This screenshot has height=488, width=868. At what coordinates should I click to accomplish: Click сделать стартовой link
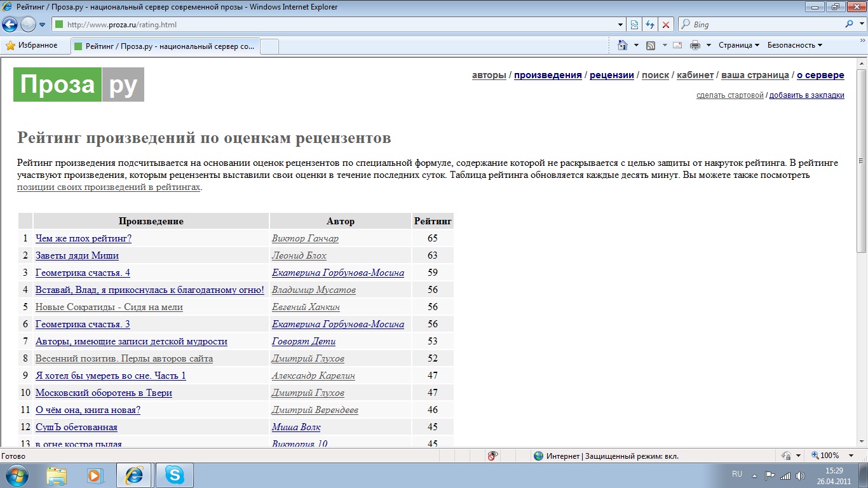[730, 95]
